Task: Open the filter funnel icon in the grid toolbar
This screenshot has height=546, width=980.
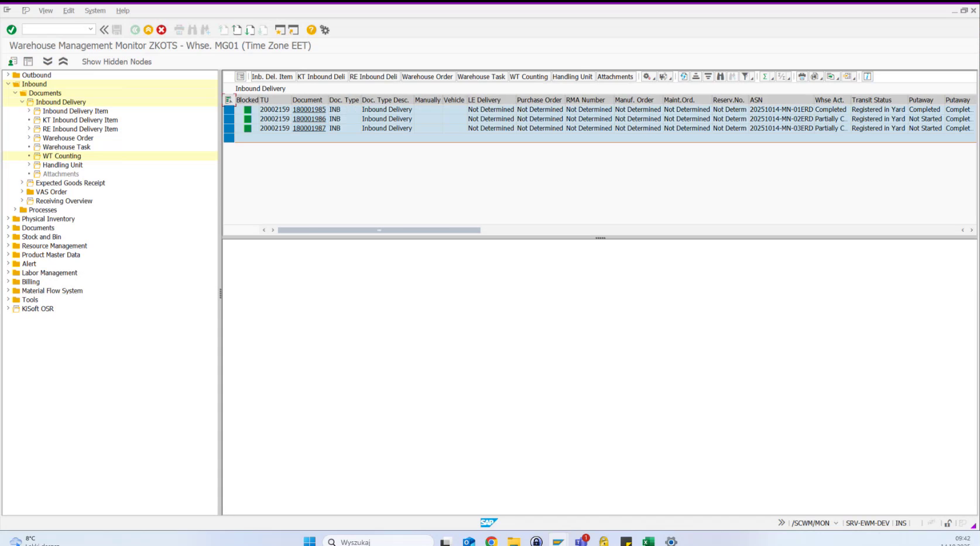Action: [x=746, y=77]
